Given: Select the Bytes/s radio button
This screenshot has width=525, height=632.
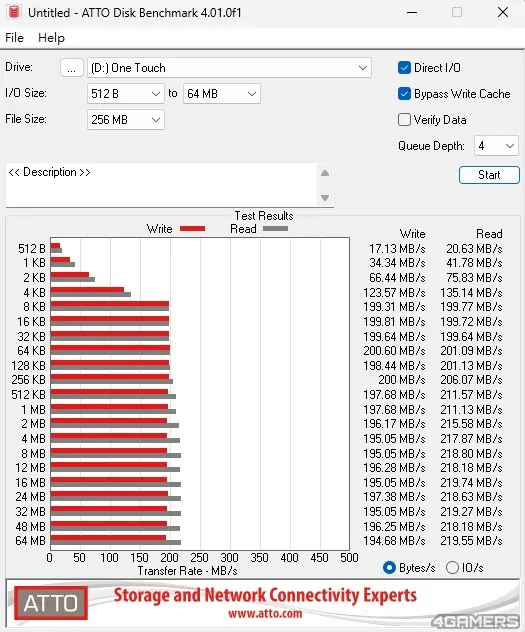Looking at the screenshot, I should click(x=389, y=568).
